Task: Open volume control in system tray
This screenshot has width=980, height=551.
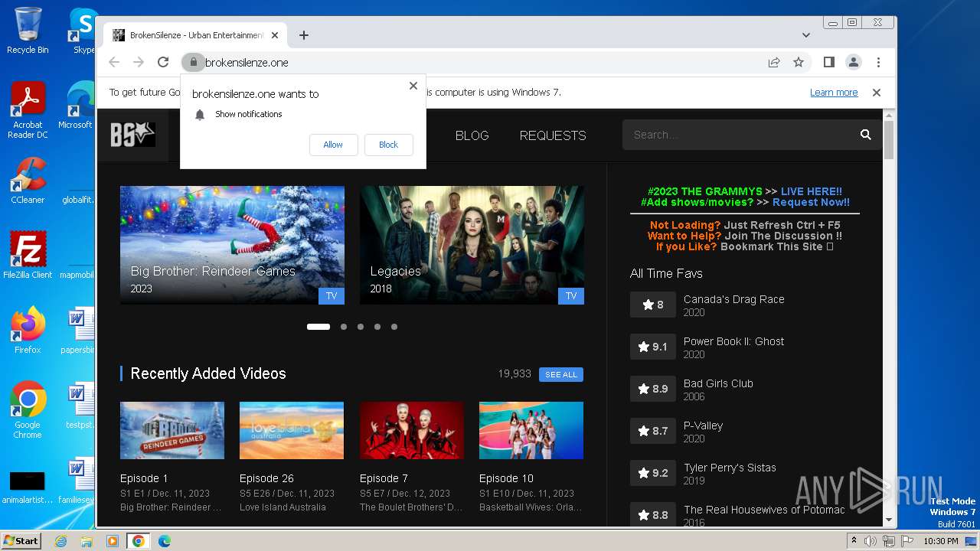Action: tap(871, 541)
